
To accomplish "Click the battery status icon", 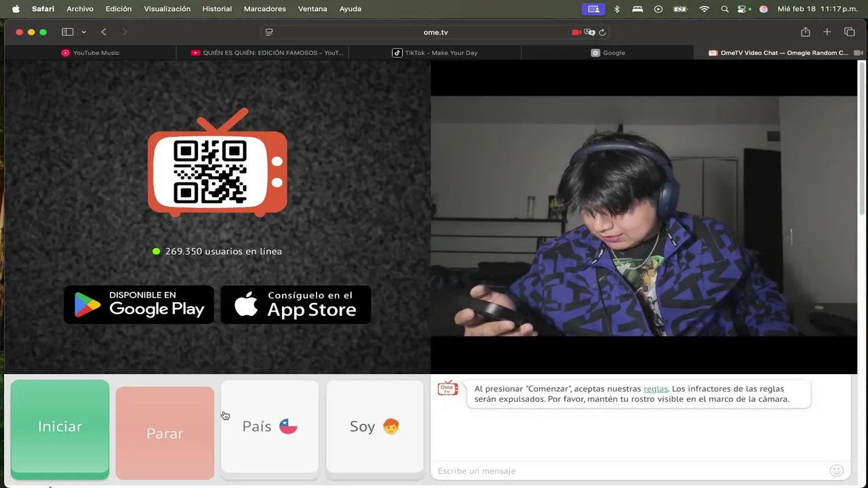I will [x=680, y=9].
